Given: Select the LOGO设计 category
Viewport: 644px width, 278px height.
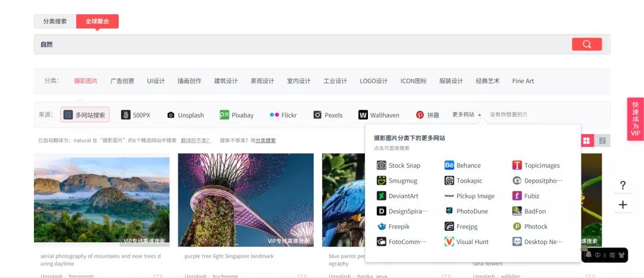Looking at the screenshot, I should pos(373,81).
